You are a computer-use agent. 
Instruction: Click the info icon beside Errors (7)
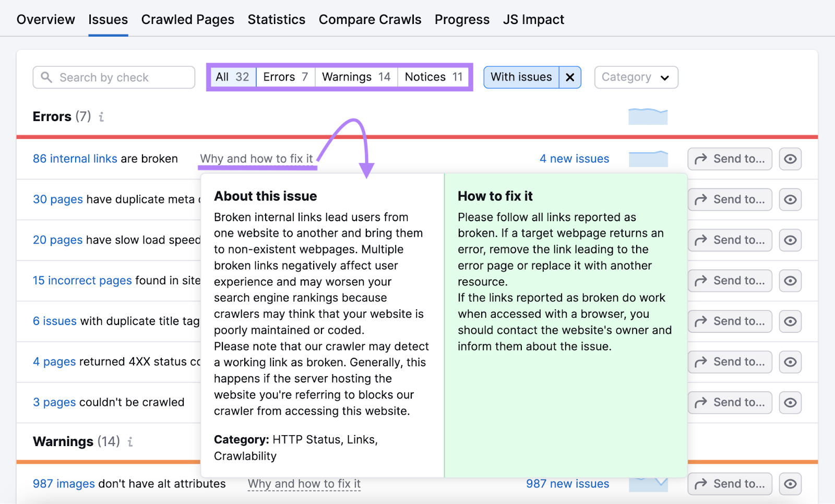[101, 117]
